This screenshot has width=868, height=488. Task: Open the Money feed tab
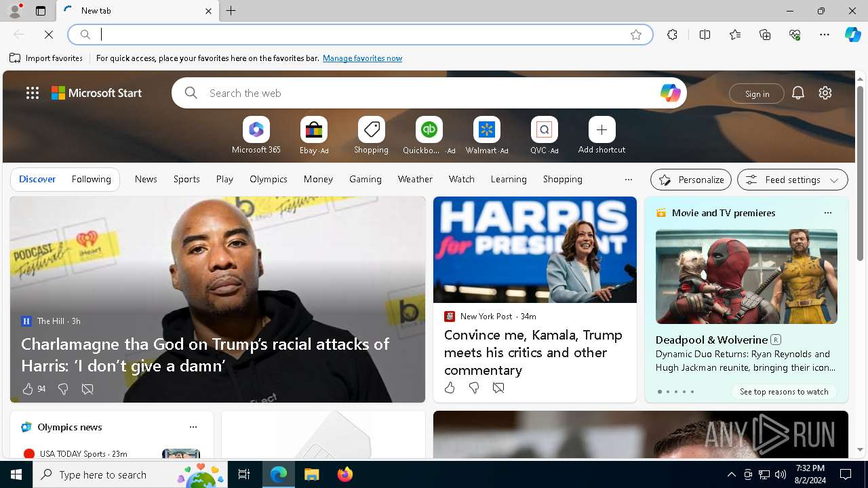(318, 179)
